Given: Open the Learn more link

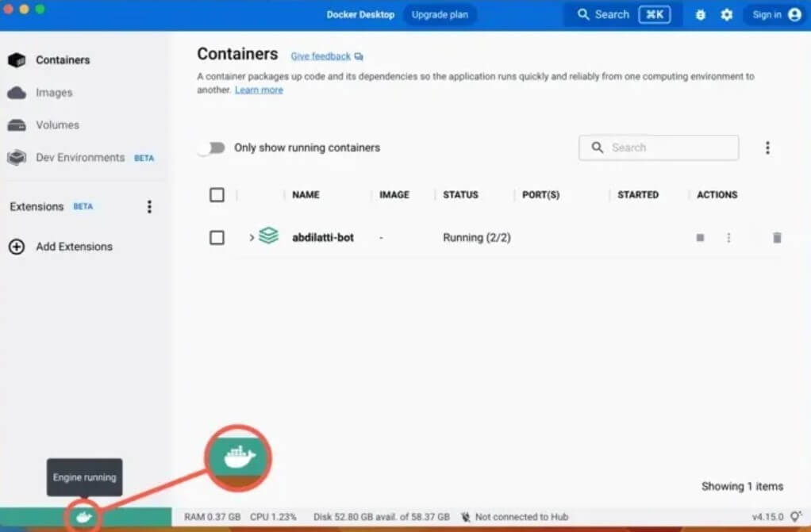Looking at the screenshot, I should coord(259,90).
